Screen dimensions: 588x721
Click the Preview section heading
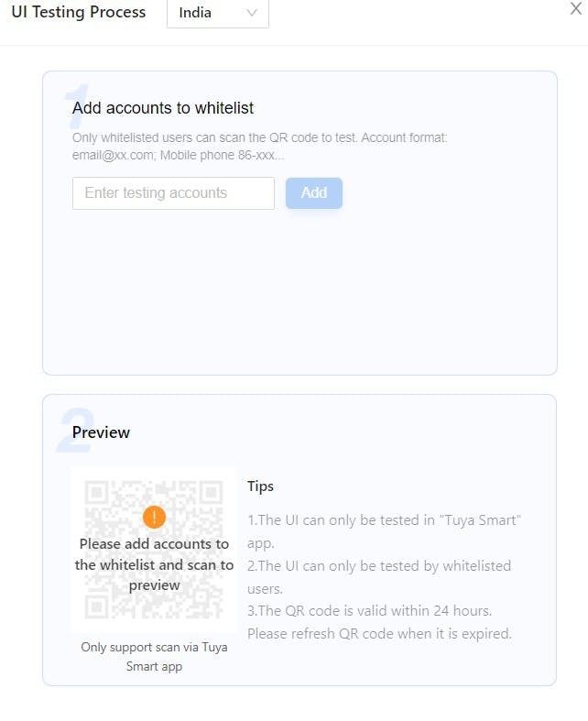[102, 432]
